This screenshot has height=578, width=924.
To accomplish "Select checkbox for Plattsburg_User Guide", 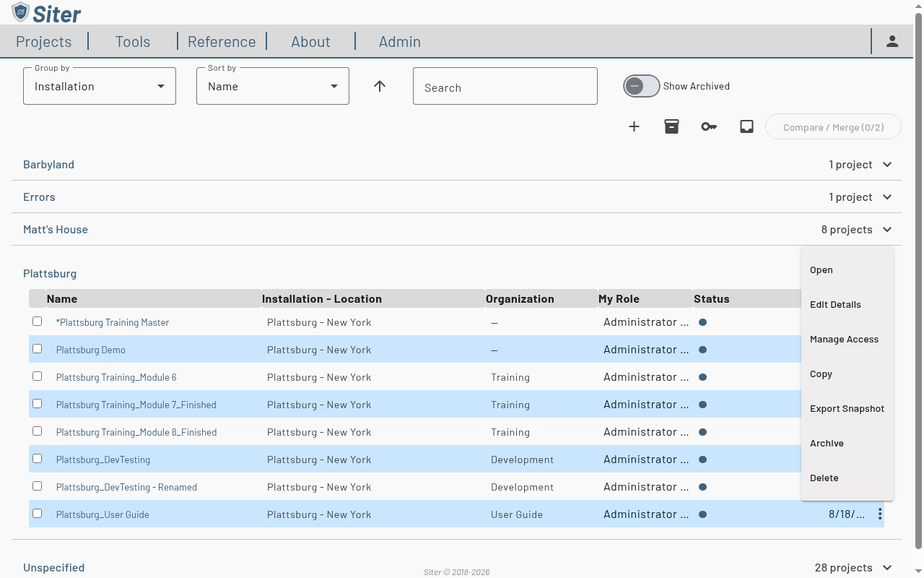I will click(37, 513).
